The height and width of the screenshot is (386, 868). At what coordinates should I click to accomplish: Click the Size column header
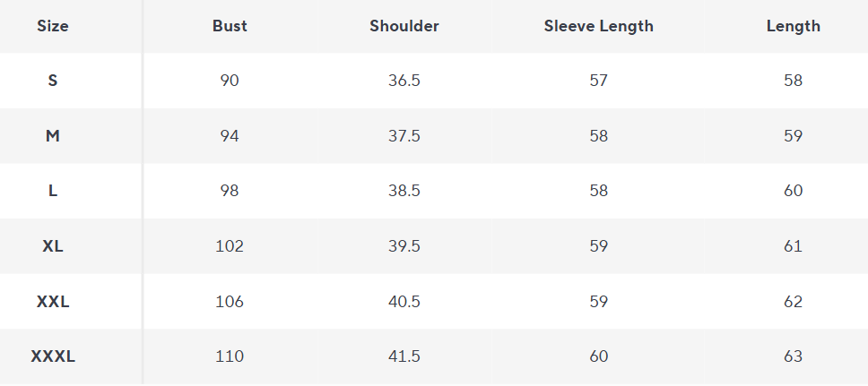(53, 26)
